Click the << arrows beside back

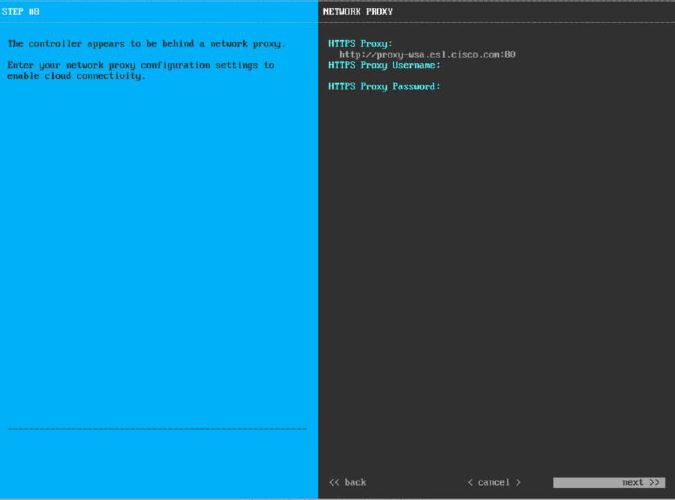click(334, 482)
